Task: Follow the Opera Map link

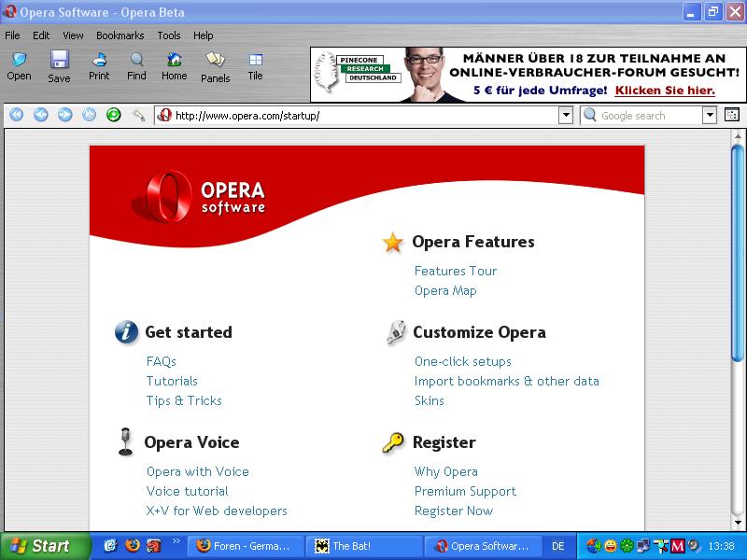Action: pyautogui.click(x=445, y=290)
